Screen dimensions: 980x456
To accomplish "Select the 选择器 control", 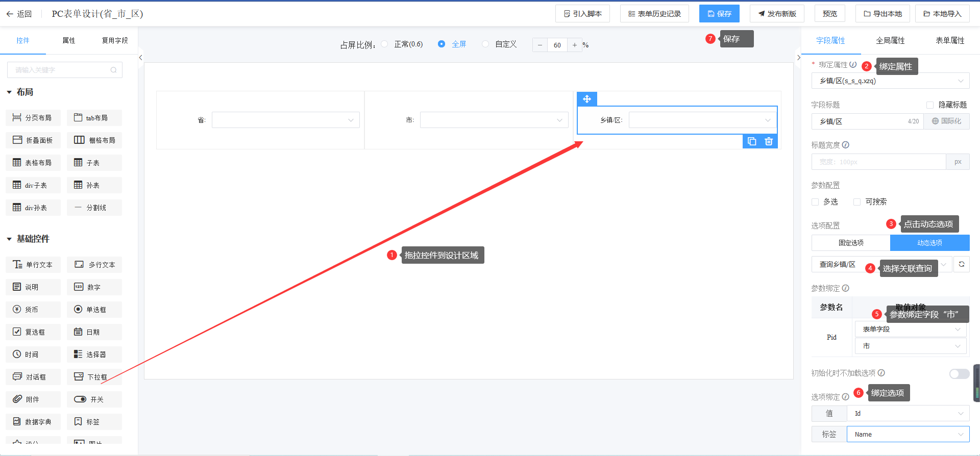I will pyautogui.click(x=94, y=354).
